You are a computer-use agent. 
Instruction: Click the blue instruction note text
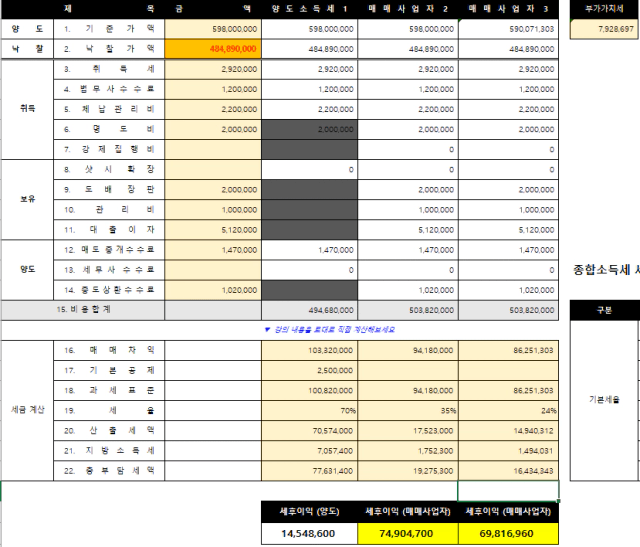point(330,329)
